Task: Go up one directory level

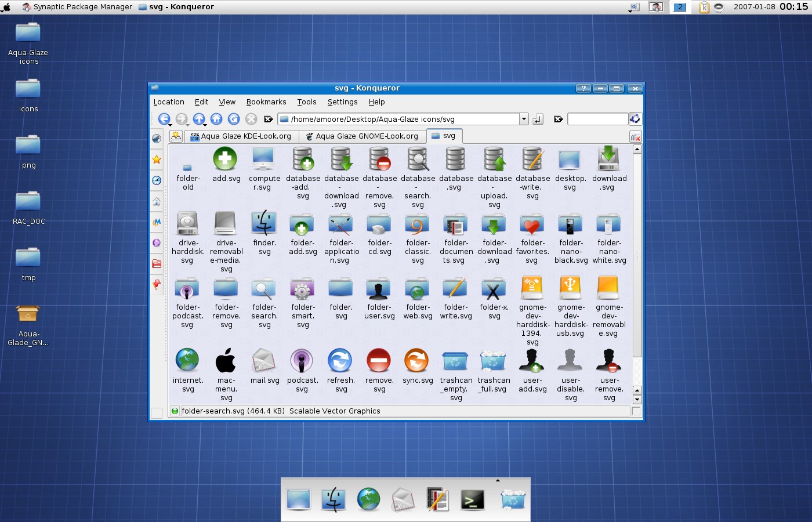Action: click(199, 118)
